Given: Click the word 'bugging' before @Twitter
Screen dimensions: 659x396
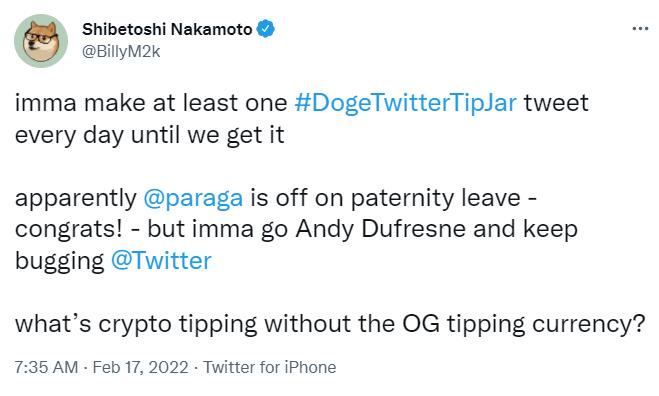Looking at the screenshot, I should click(59, 261).
